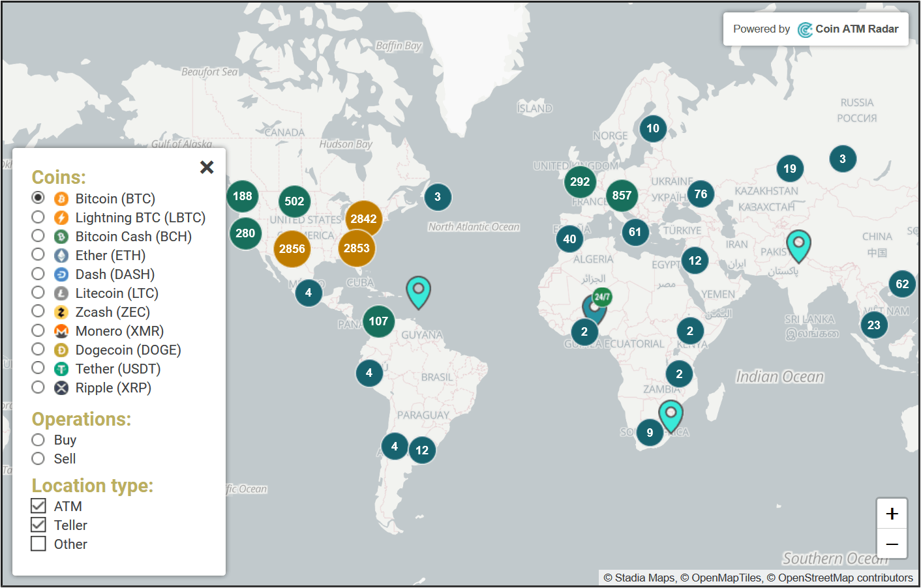Select Ripple (XRP) radio button
The image size is (921, 588).
click(38, 387)
